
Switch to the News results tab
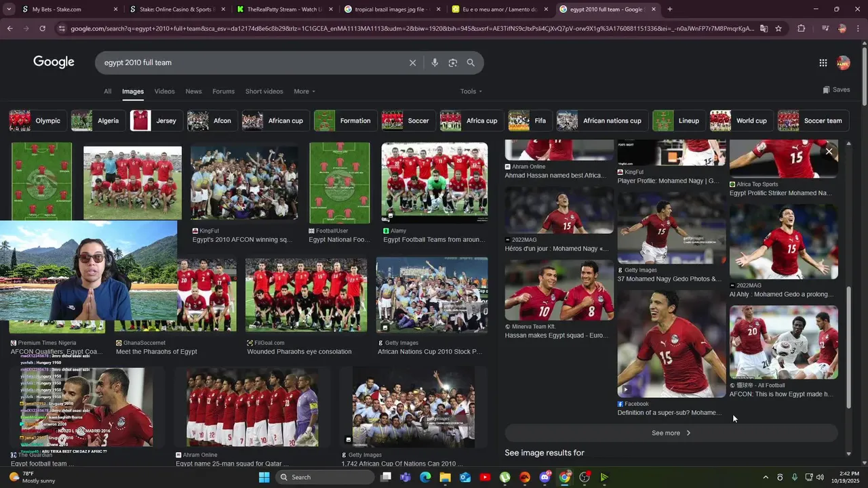click(x=193, y=91)
